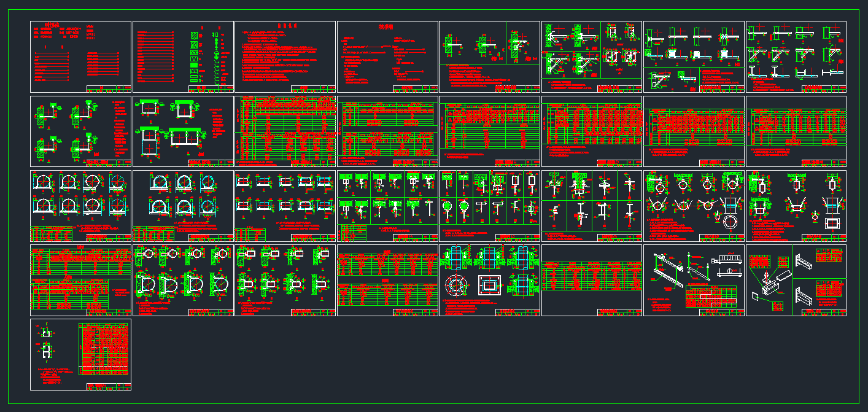Select the sheet with one green table only

(592, 280)
